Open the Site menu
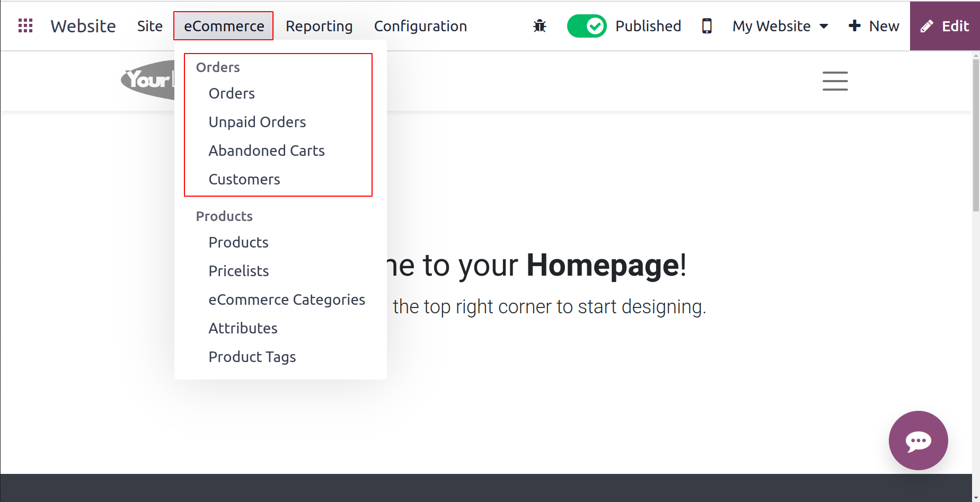The image size is (980, 502). (149, 26)
